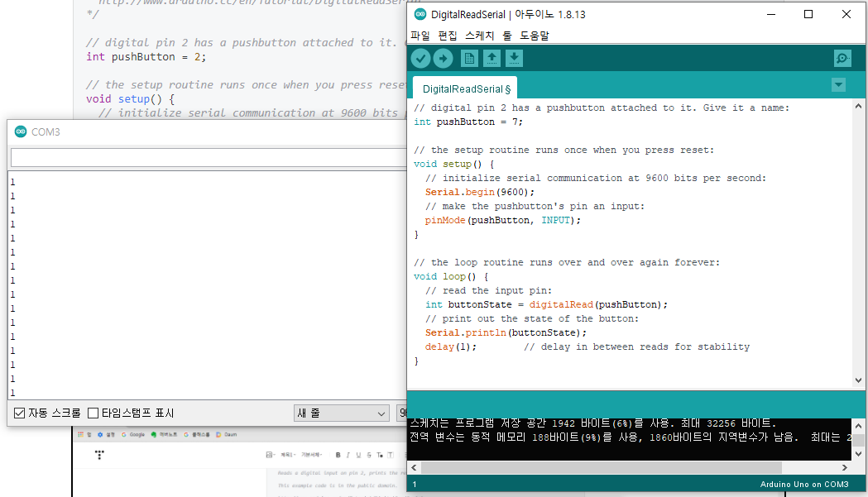The width and height of the screenshot is (868, 497).
Task: Open the 기본서체 font dropdown in browser editor
Action: [x=312, y=455]
